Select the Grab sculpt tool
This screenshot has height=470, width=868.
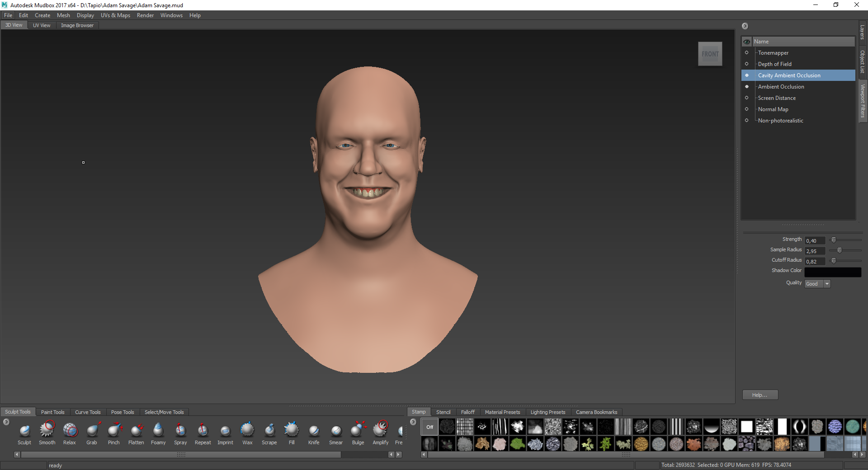[x=92, y=430]
